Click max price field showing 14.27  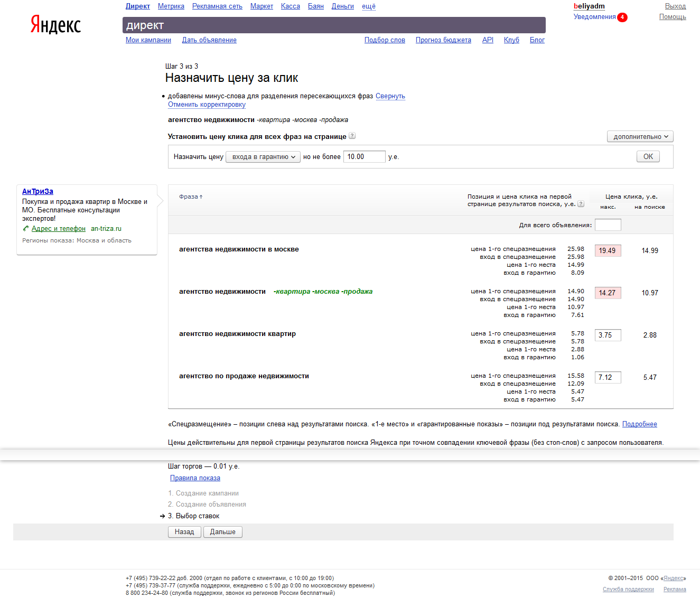[x=608, y=293]
